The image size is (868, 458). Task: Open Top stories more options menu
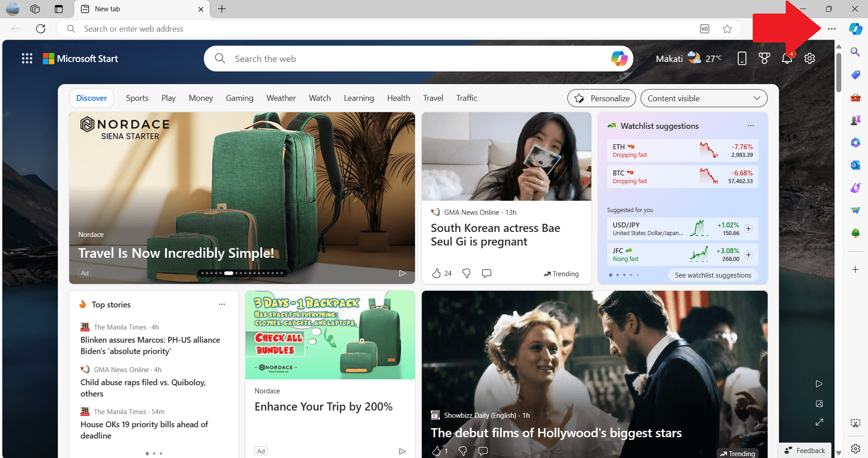222,304
